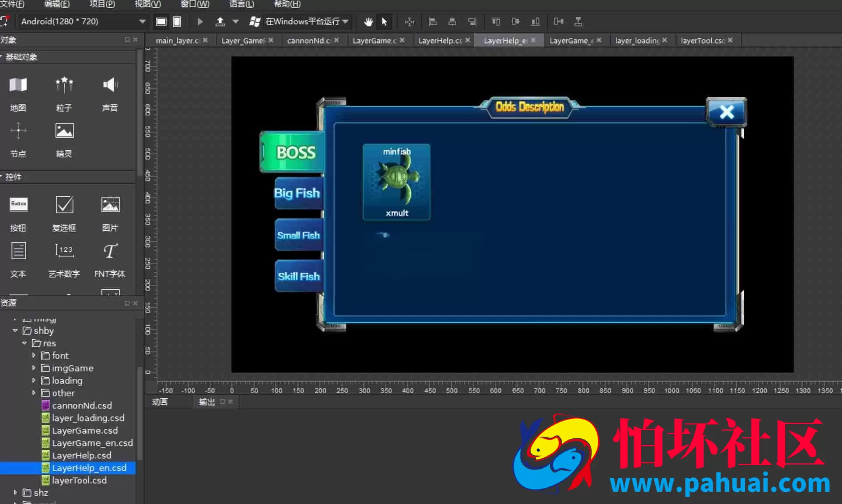Image resolution: width=842 pixels, height=504 pixels.
Task: Collapse the shby folder tree
Action: (x=15, y=330)
